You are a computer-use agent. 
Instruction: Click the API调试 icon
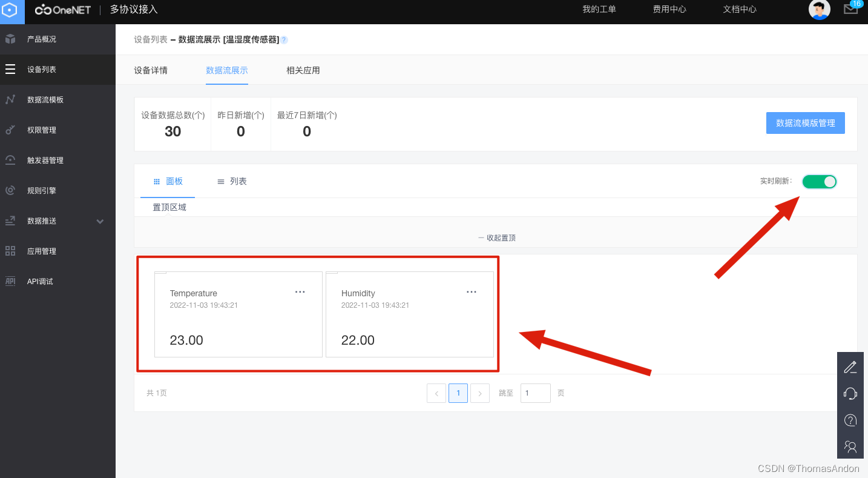click(x=10, y=281)
